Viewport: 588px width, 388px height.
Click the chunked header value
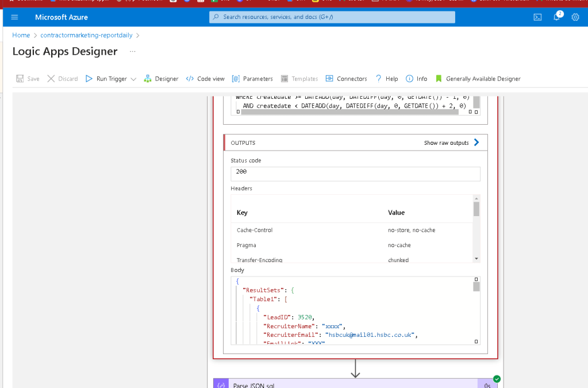click(x=398, y=260)
